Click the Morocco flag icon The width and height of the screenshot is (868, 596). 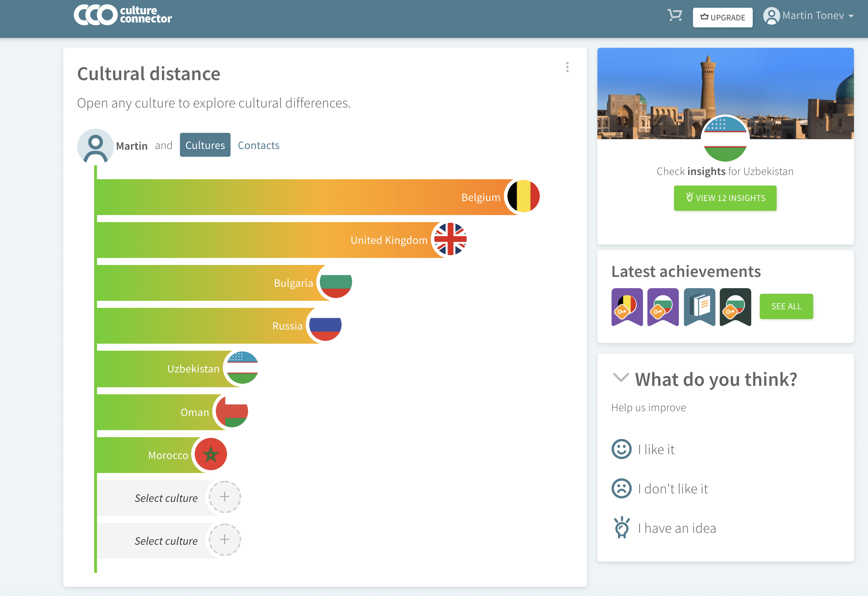(x=210, y=454)
